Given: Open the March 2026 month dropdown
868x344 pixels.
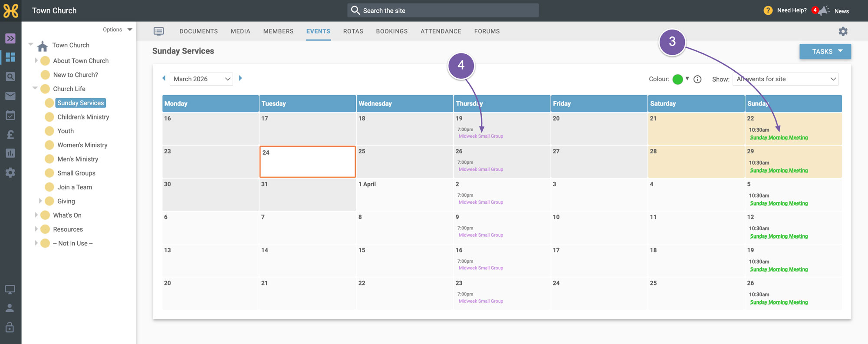Looking at the screenshot, I should [x=201, y=79].
